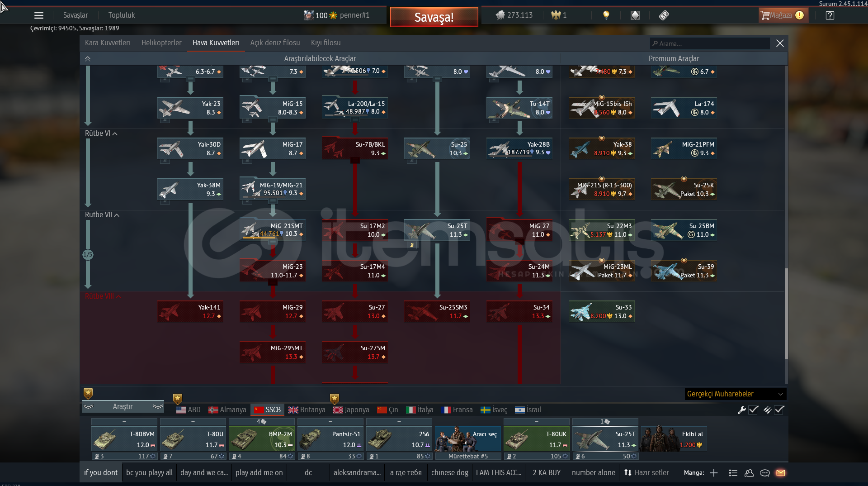This screenshot has height=486, width=868.
Task: Open the orange mail envelope icon
Action: [781, 473]
